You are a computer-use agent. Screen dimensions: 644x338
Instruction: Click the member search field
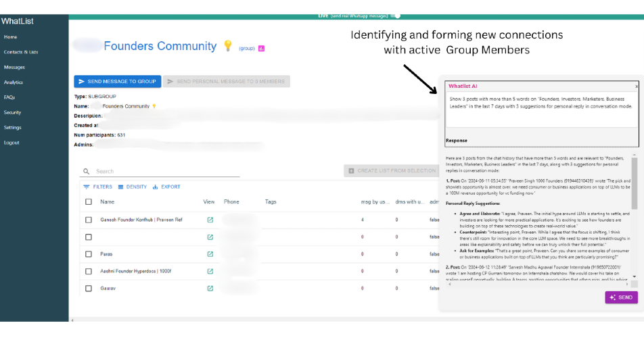(166, 172)
